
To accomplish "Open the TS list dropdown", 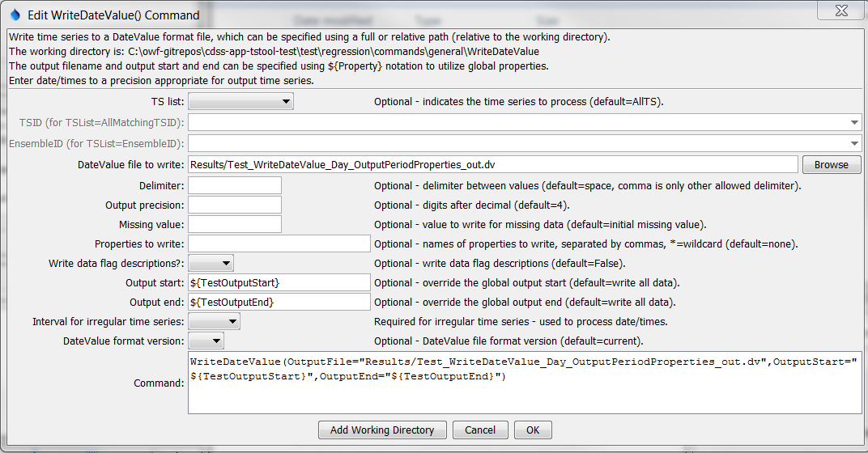I will (x=240, y=102).
